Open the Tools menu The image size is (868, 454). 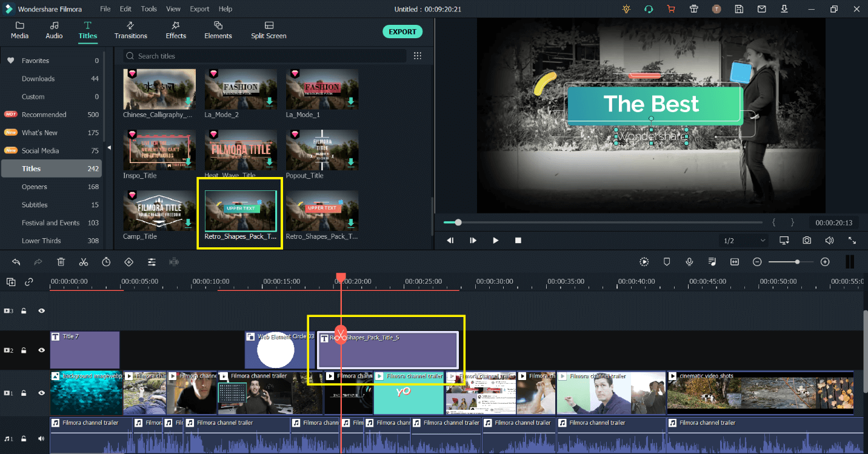pos(149,9)
